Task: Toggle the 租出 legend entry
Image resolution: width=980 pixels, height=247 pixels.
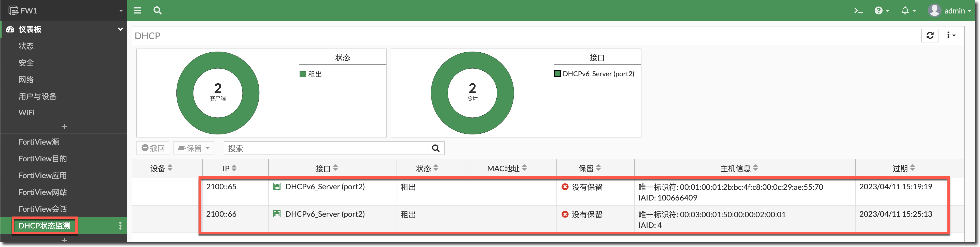Action: (311, 74)
